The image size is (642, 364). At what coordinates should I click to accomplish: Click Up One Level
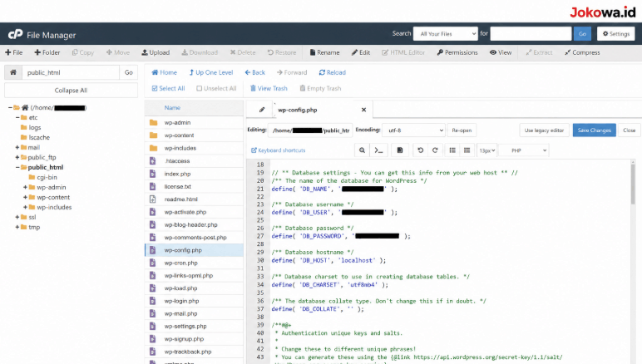tap(211, 72)
